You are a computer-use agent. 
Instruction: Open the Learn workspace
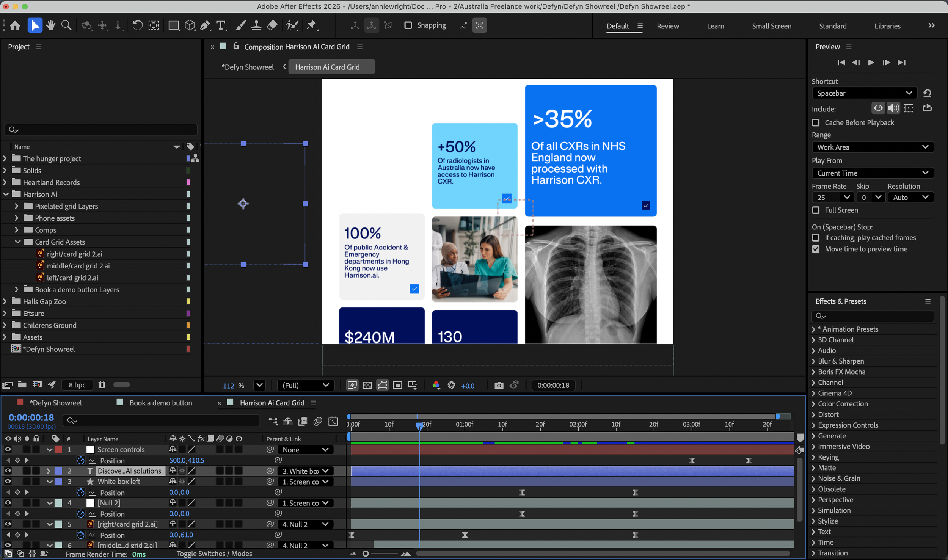pos(715,26)
